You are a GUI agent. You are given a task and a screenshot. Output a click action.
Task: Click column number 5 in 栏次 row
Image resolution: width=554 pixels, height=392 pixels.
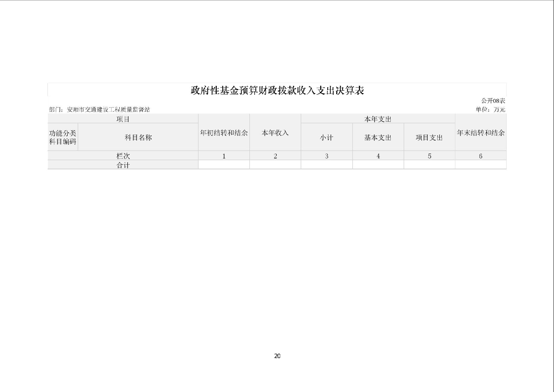point(429,156)
